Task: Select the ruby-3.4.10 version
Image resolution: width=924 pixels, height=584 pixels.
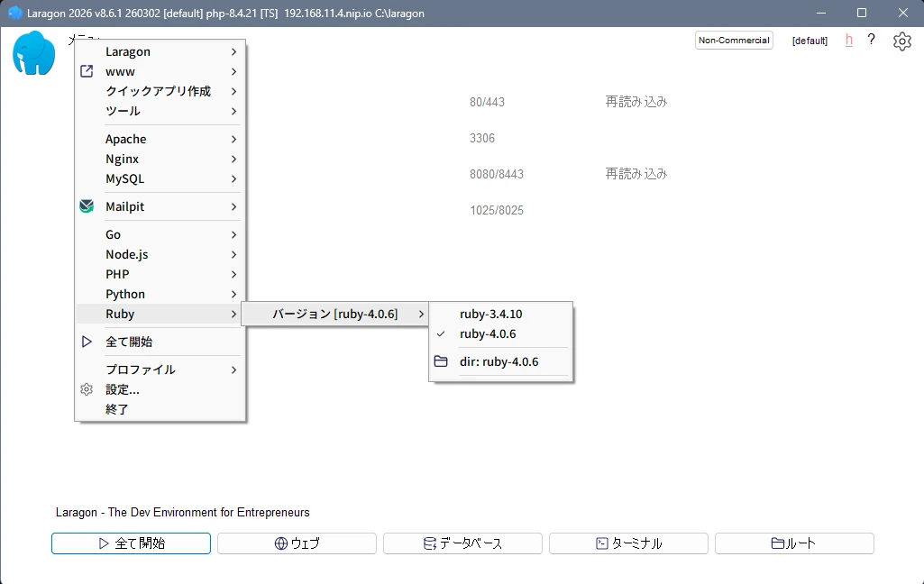Action: point(501,315)
